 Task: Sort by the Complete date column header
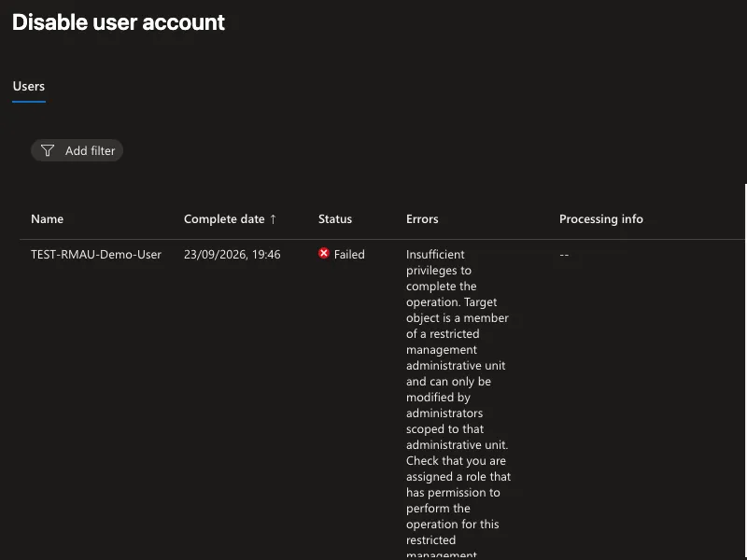pyautogui.click(x=224, y=219)
